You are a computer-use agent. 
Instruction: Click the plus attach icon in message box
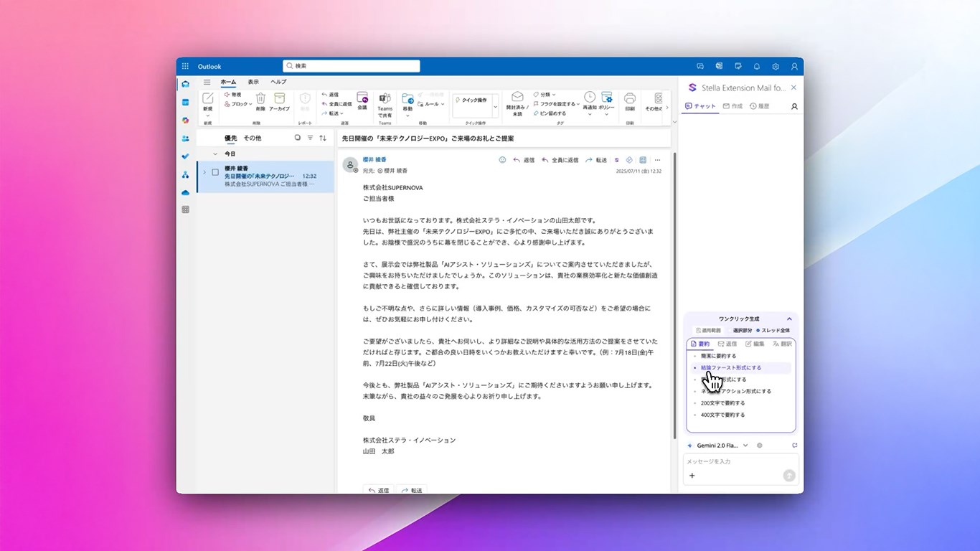pyautogui.click(x=692, y=476)
